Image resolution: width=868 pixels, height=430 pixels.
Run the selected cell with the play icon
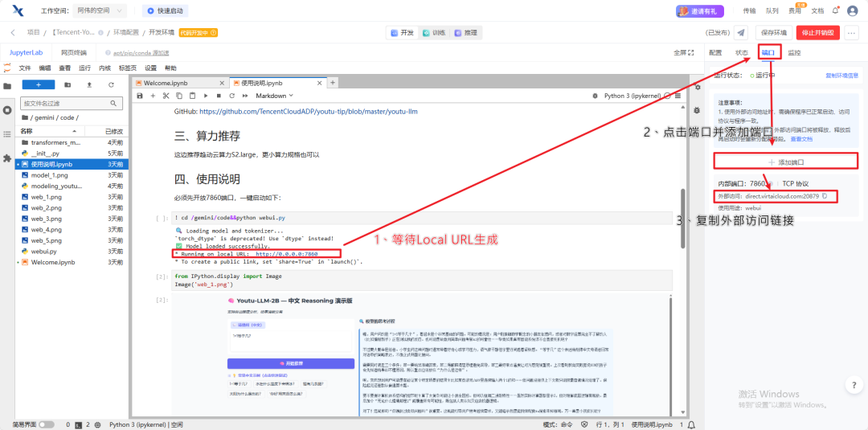point(206,96)
